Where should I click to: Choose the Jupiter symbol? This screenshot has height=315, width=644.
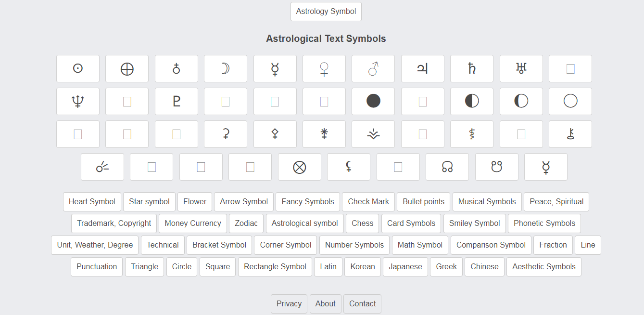click(x=423, y=68)
